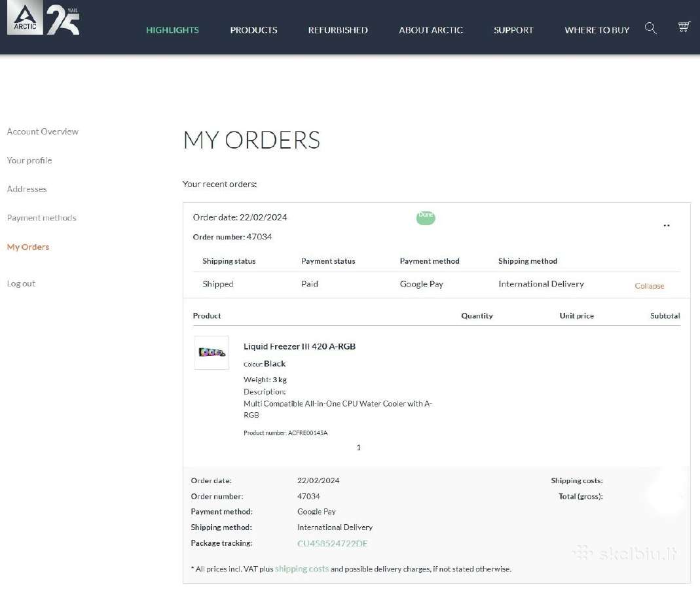700x589 pixels.
Task: Click the 'Weight: 3 kg' text
Action: 265,380
